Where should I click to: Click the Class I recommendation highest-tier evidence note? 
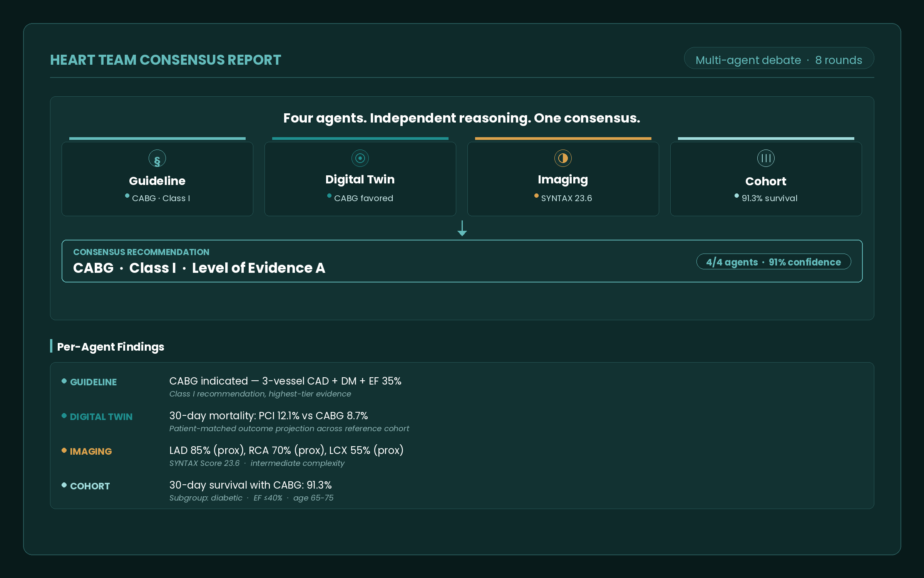click(260, 394)
